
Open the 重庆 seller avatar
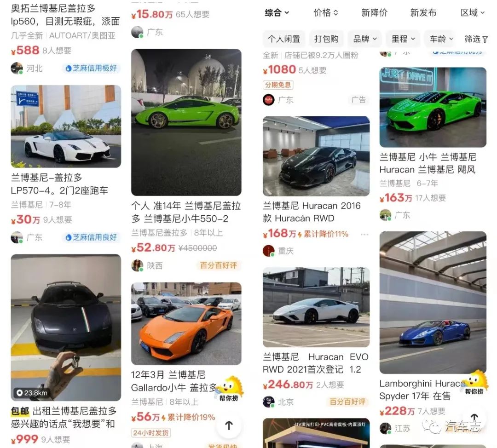pyautogui.click(x=268, y=251)
